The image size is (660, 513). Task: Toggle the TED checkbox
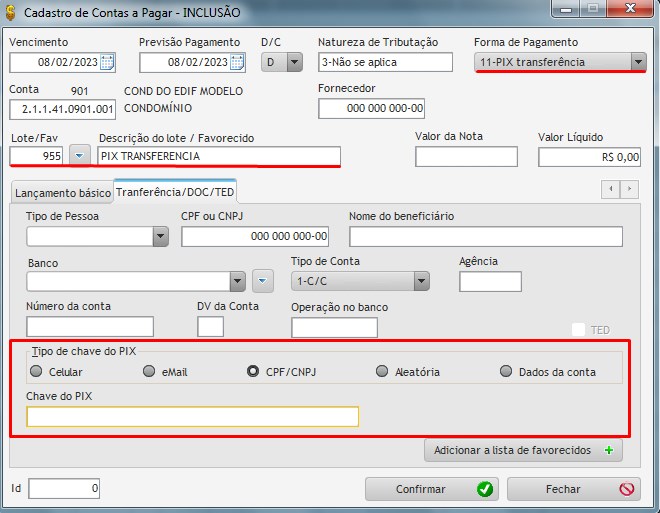coord(578,330)
